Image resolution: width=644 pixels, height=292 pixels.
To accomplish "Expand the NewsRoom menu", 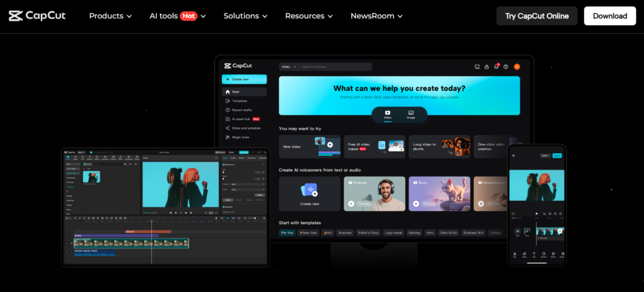I will tap(376, 16).
